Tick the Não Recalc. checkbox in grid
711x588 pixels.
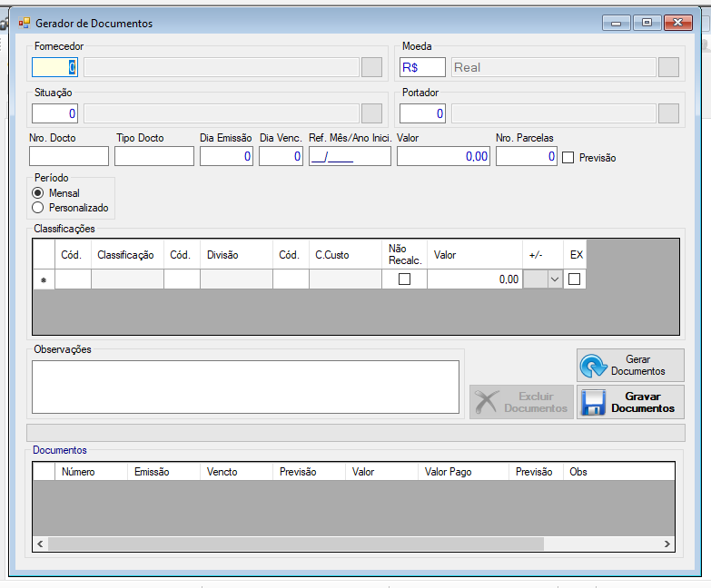pos(404,279)
